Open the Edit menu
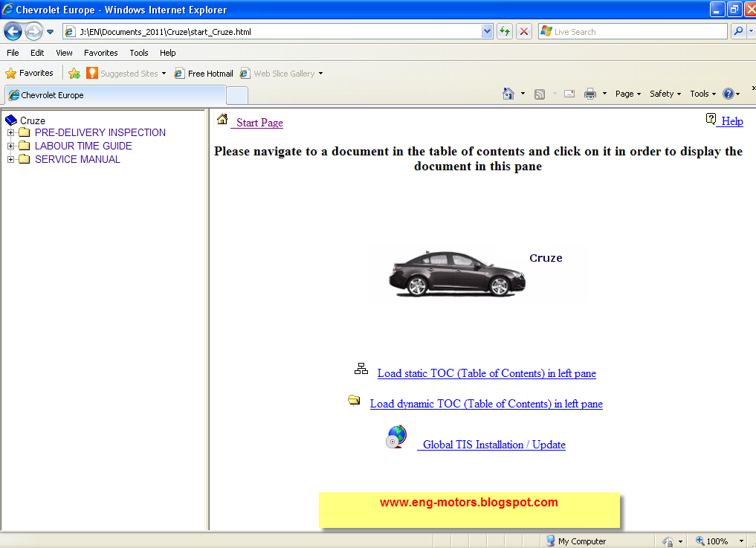Image resolution: width=756 pixels, height=548 pixels. [37, 53]
